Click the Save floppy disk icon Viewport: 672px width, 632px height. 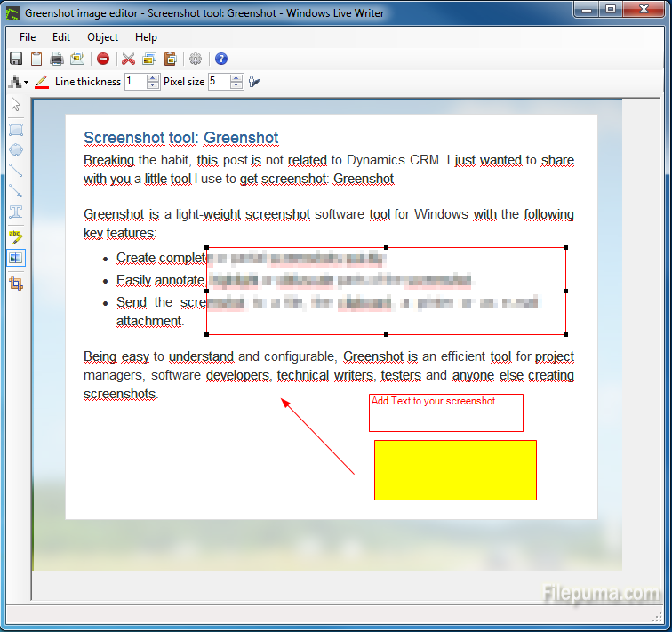coord(16,59)
